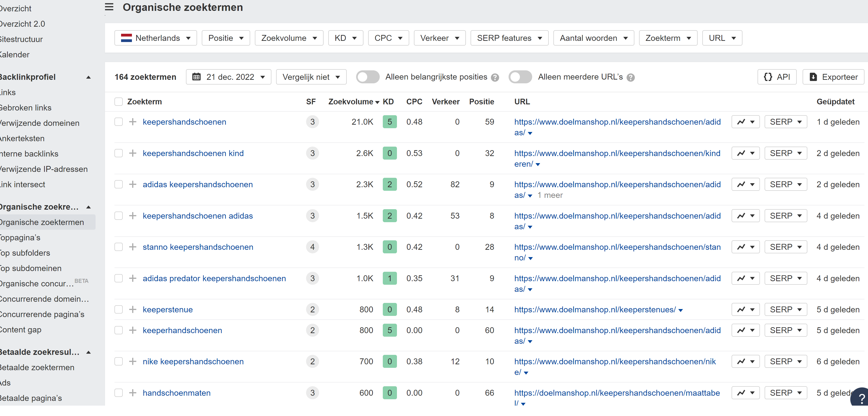The width and height of the screenshot is (868, 416).
Task: Click the plus icon next to adidas keepershandschoenen
Action: click(x=133, y=184)
